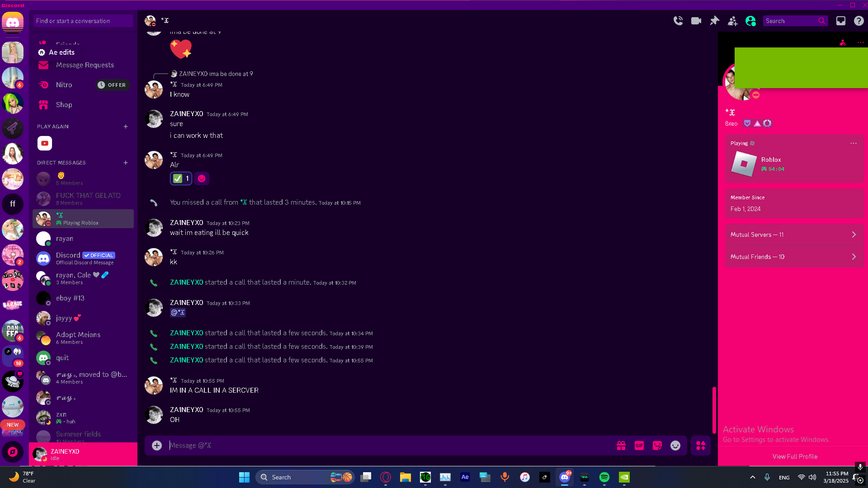Screen dimensions: 868x488
Task: Open Spotify from the taskbar
Action: [604, 477]
